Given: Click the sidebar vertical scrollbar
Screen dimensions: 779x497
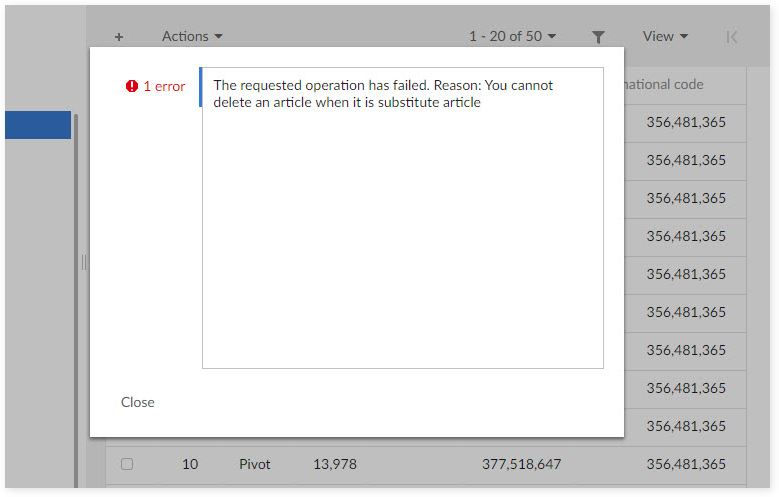Looking at the screenshot, I should (x=76, y=301).
